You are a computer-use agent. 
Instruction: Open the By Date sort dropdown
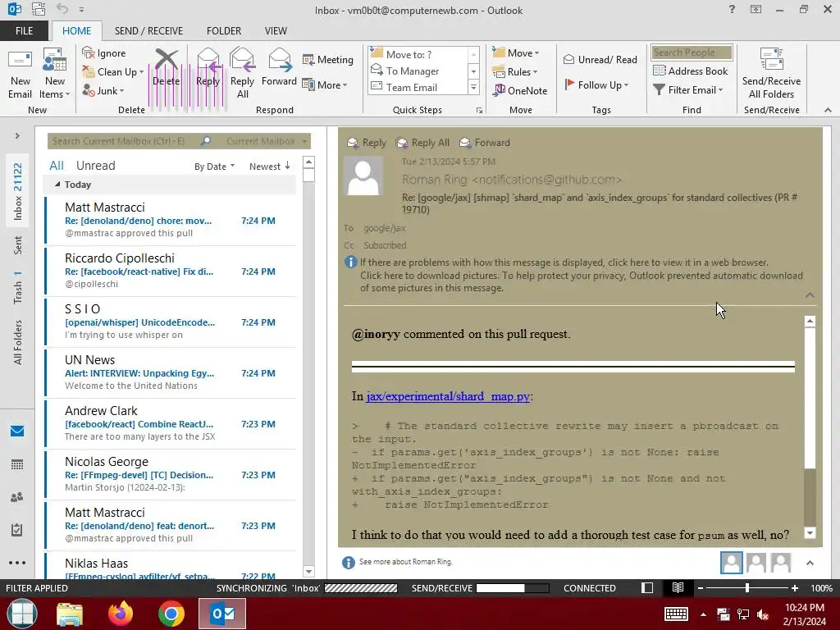point(214,167)
